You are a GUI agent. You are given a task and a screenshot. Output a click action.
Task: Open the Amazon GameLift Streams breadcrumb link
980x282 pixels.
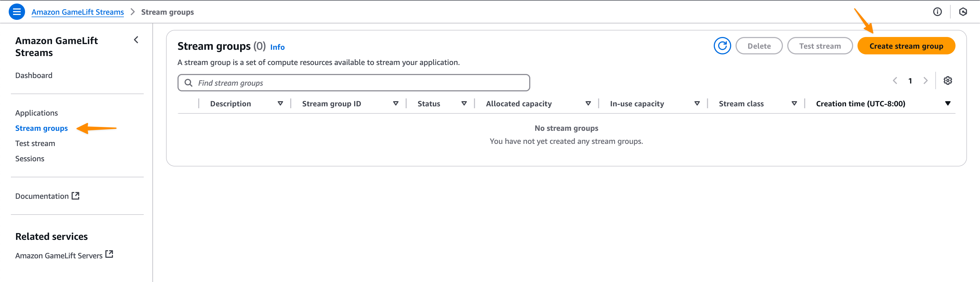click(x=78, y=12)
